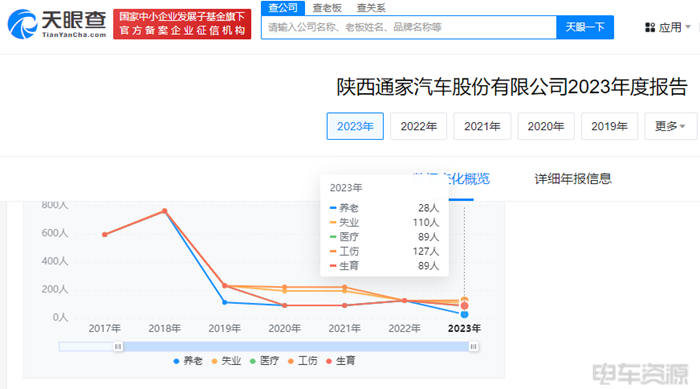
Task: Select the 2019年 report button
Action: [x=609, y=126]
